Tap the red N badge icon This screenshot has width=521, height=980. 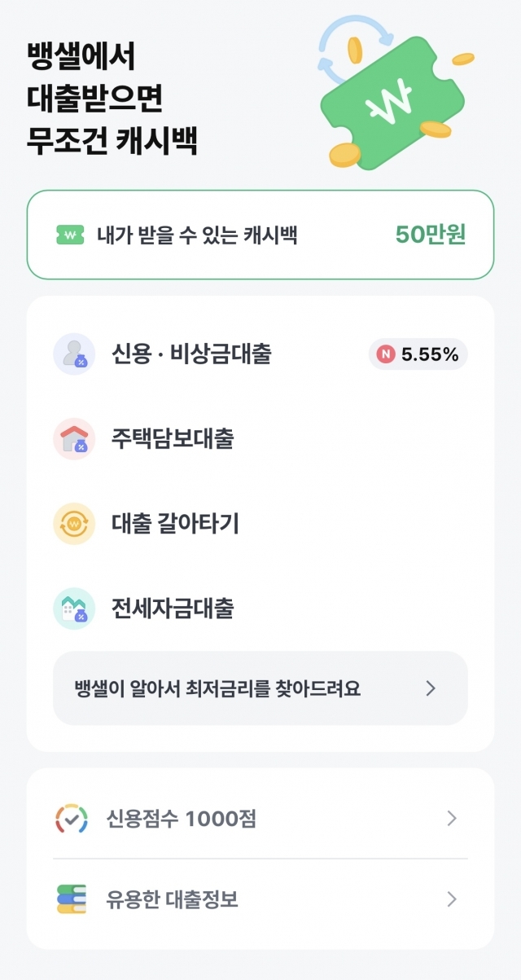(386, 354)
